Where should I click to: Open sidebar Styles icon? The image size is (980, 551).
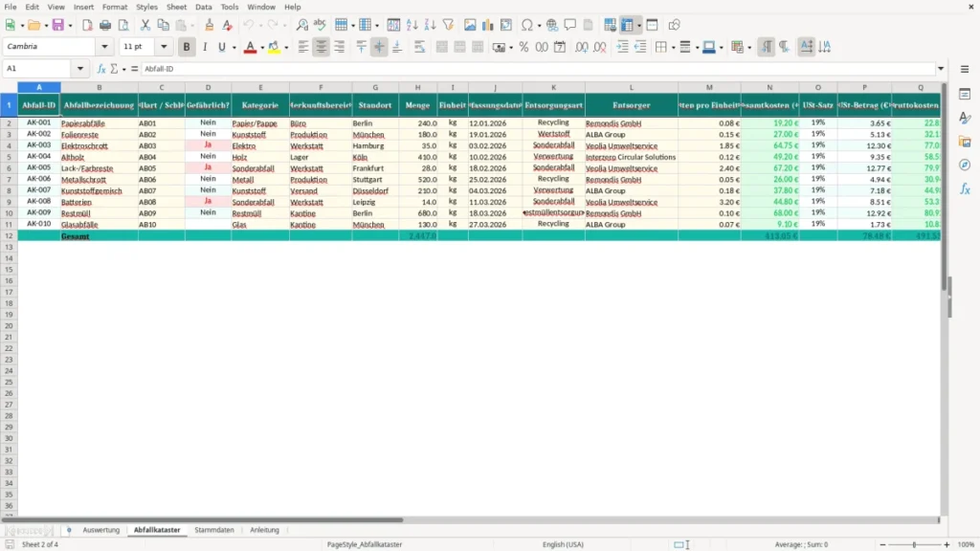(965, 118)
